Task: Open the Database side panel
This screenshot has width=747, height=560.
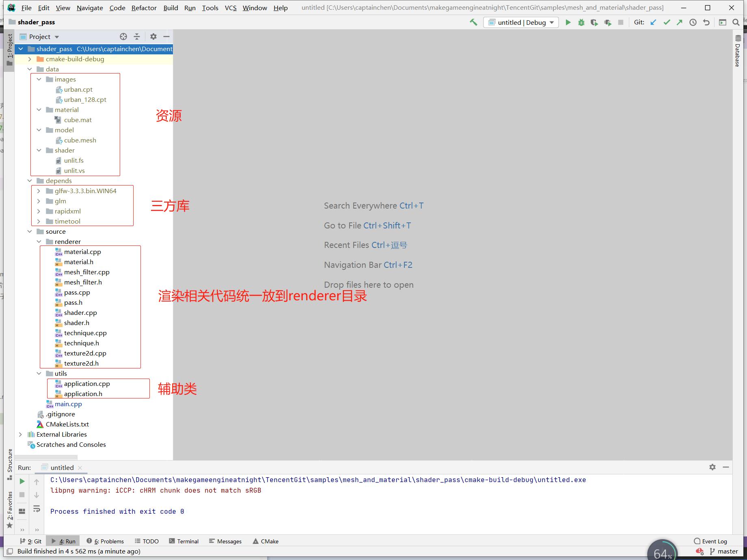Action: click(x=738, y=51)
